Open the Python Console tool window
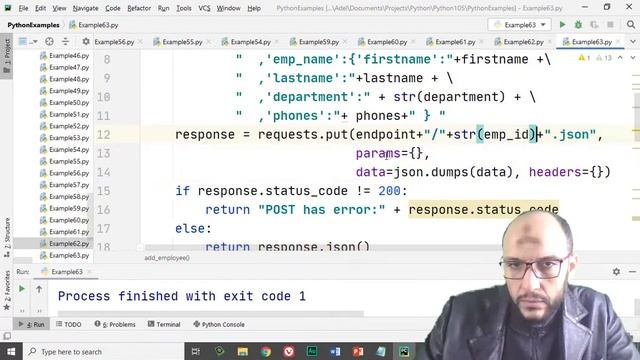640x360 pixels. [219, 324]
